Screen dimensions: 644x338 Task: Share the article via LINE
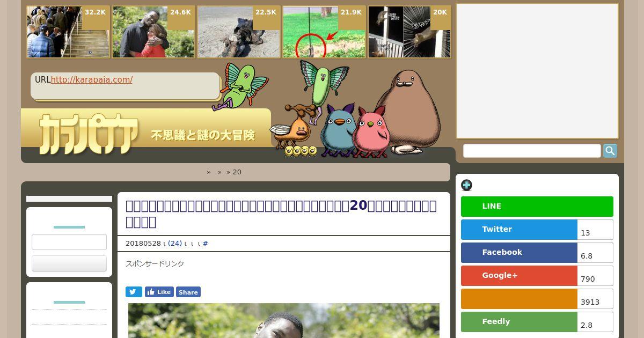(537, 207)
